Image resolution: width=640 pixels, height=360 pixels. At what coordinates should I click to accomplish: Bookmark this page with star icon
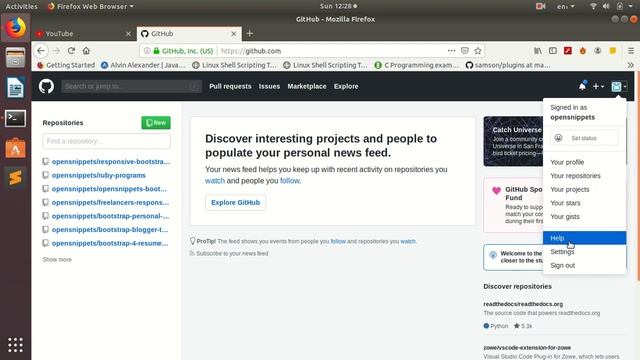pyautogui.click(x=478, y=51)
